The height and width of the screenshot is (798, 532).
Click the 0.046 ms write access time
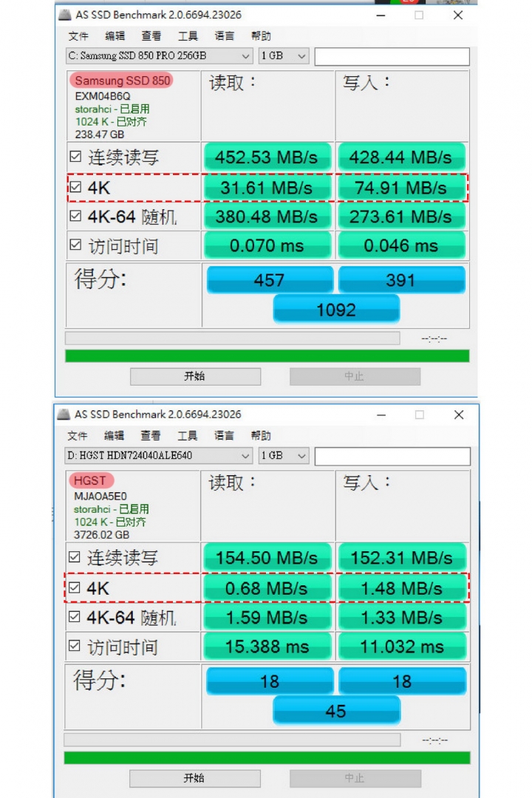click(401, 246)
